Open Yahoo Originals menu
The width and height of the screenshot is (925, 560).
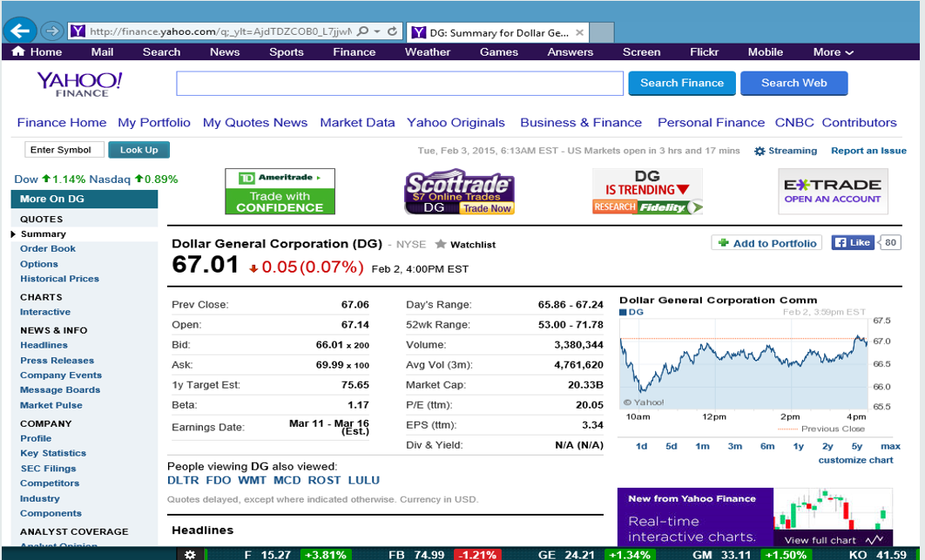pyautogui.click(x=456, y=123)
